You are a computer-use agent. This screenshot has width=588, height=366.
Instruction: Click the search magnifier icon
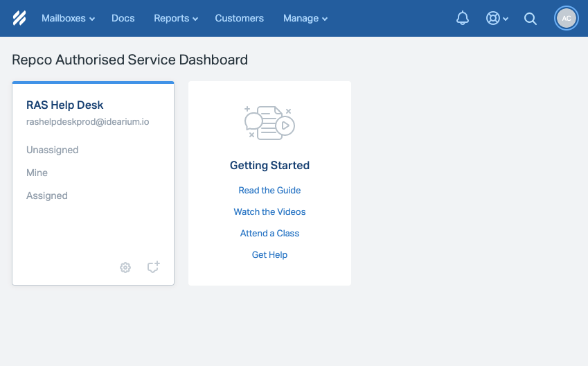tap(531, 19)
